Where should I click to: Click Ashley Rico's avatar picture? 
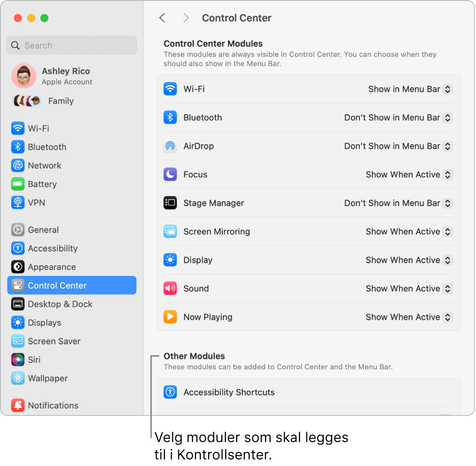point(24,76)
